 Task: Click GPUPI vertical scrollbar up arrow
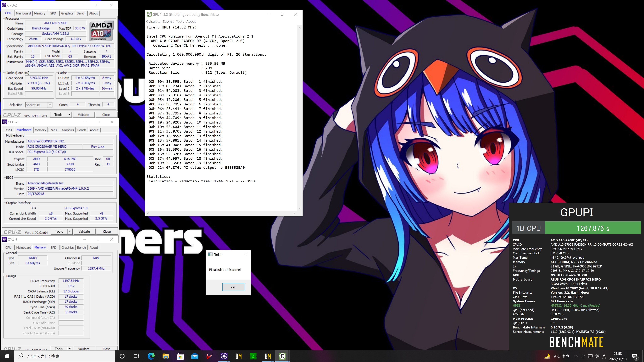click(x=300, y=28)
